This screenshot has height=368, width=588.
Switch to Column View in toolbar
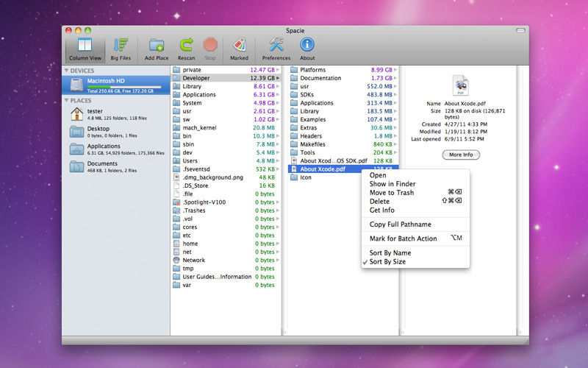85,49
